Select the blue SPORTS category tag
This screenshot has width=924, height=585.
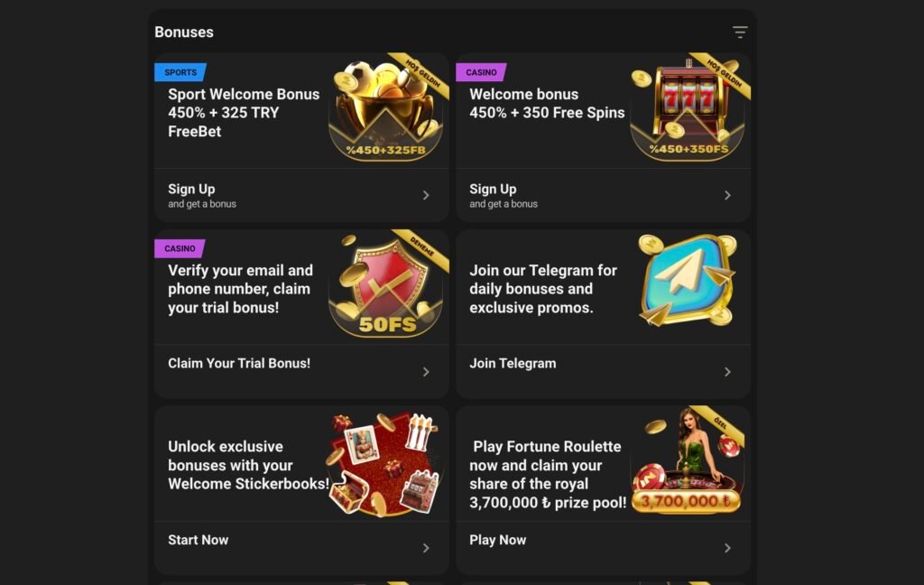(180, 72)
